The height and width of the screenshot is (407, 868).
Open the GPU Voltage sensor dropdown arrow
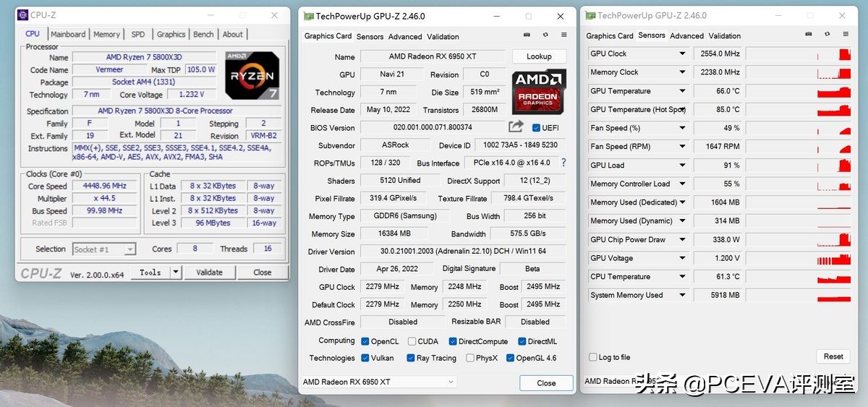(681, 259)
